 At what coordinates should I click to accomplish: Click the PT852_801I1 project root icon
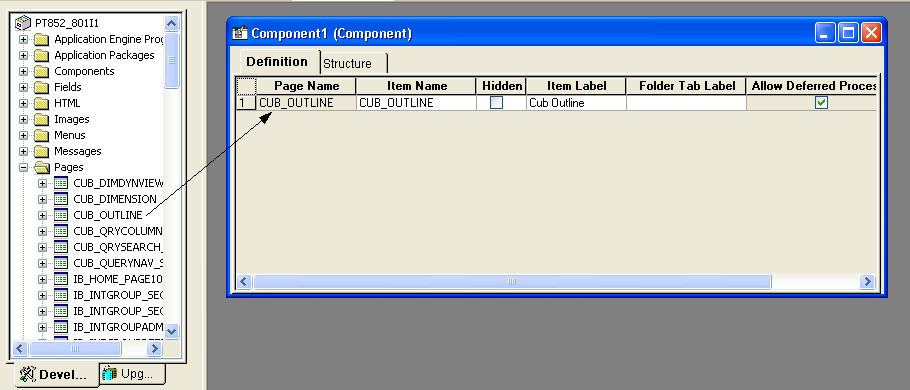[x=23, y=23]
